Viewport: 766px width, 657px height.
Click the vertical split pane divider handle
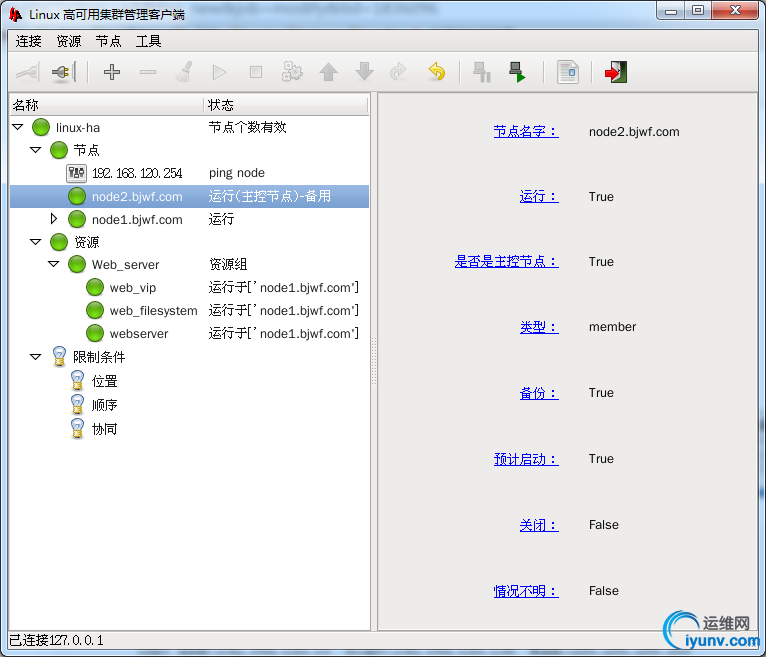374,361
